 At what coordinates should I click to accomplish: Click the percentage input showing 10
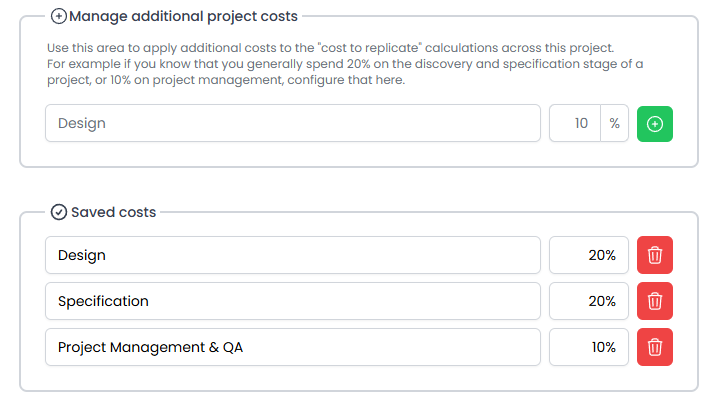pos(575,124)
